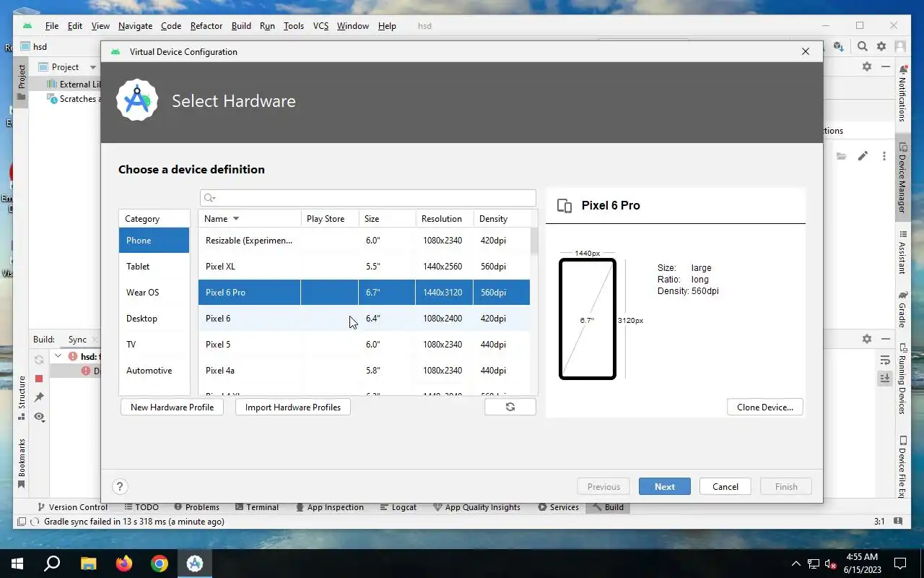Click the search everywhere magnifier icon
The height and width of the screenshot is (578, 924).
(863, 46)
